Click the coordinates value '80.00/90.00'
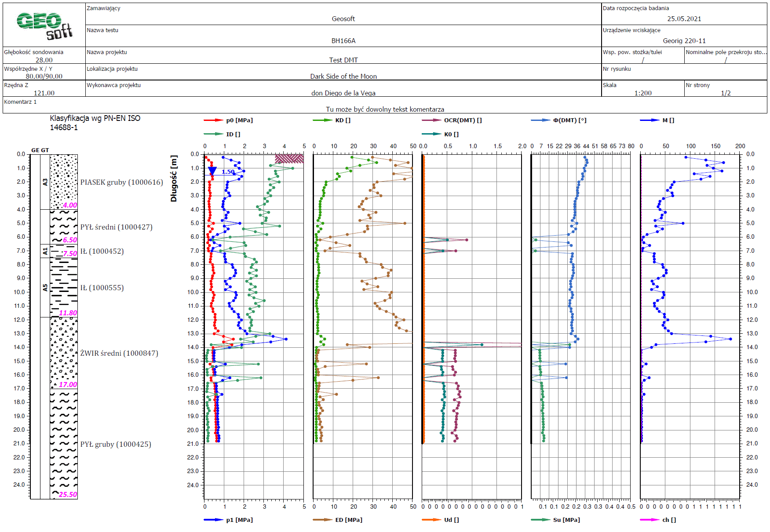 (44, 77)
